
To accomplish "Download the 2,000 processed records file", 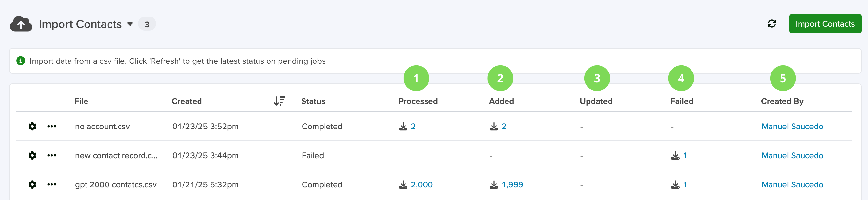I will pos(416,184).
